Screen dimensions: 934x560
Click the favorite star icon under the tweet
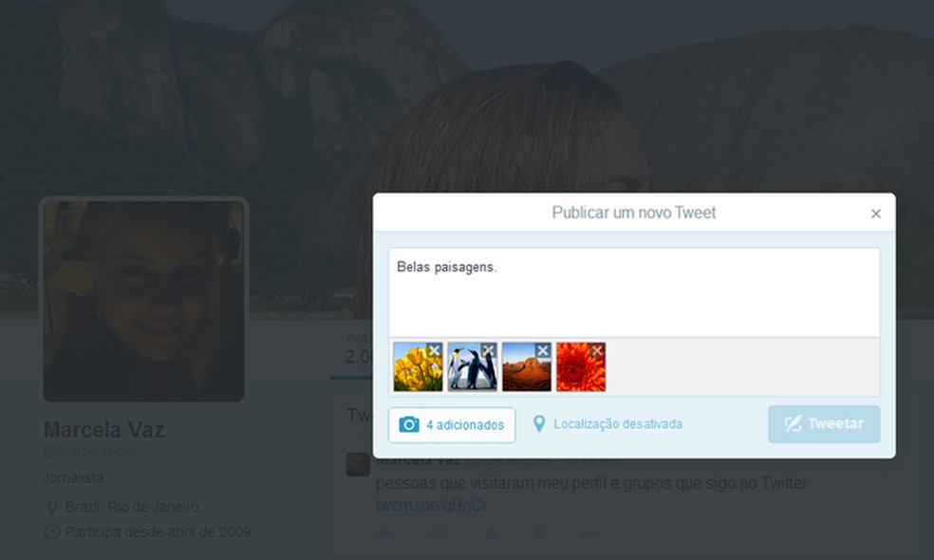tap(491, 533)
